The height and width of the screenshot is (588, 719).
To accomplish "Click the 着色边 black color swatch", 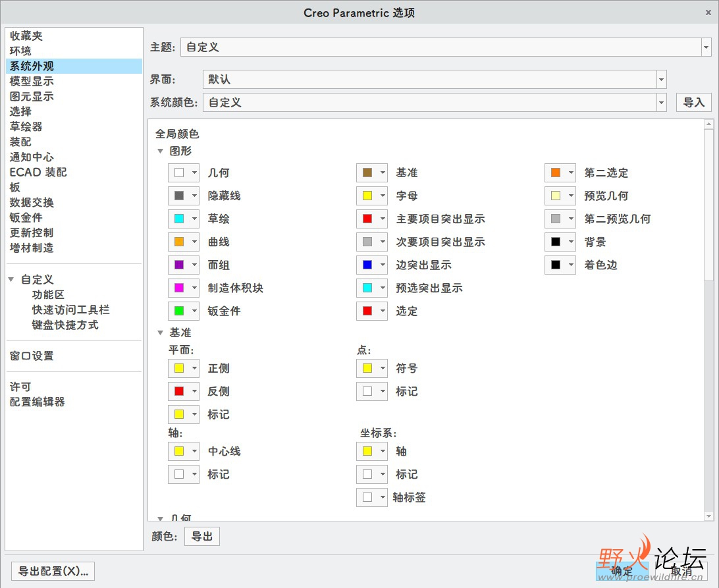I will [556, 265].
